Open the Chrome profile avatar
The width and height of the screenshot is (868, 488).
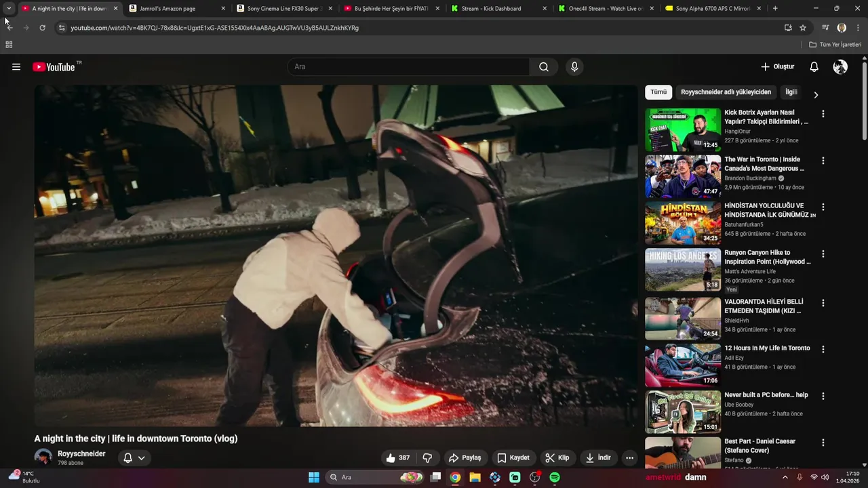(x=842, y=28)
